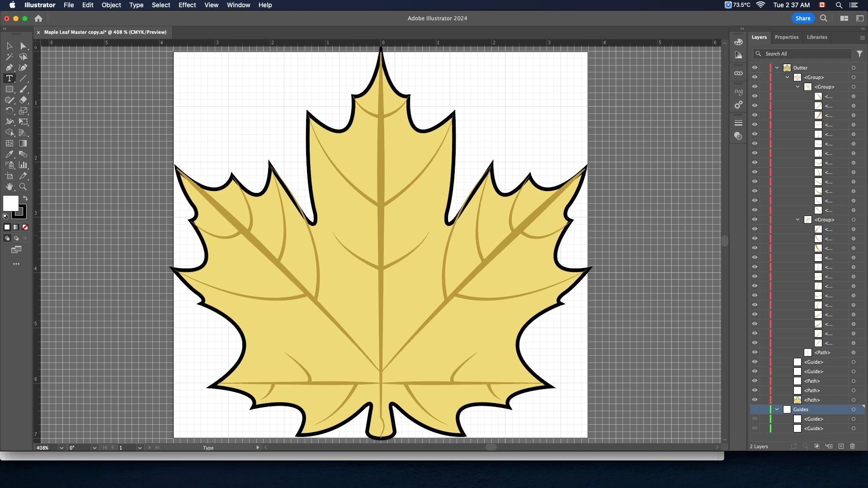Open the zoom level dropdown
Viewport: 868px width, 488px height.
tap(61, 448)
